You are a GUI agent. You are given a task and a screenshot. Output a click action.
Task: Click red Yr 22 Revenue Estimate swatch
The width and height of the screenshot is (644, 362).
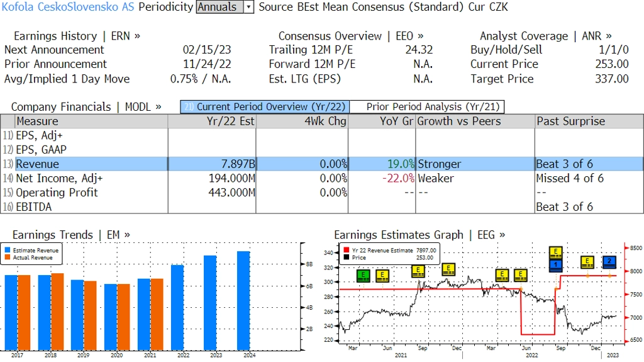tap(347, 250)
